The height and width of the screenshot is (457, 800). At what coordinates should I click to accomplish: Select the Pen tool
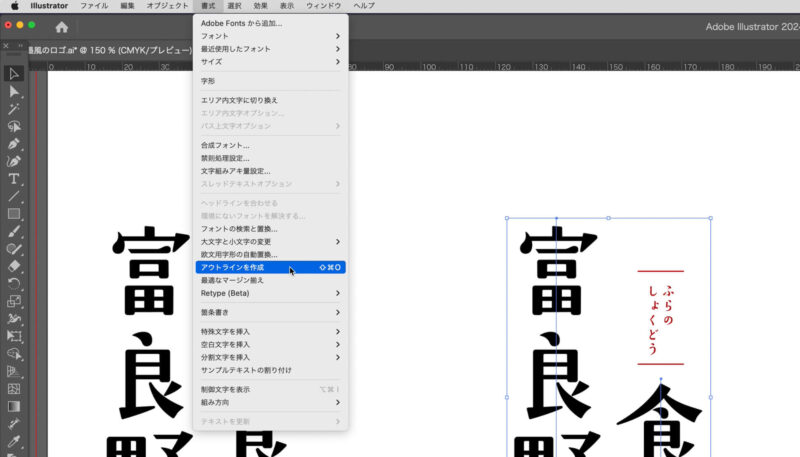click(x=14, y=144)
